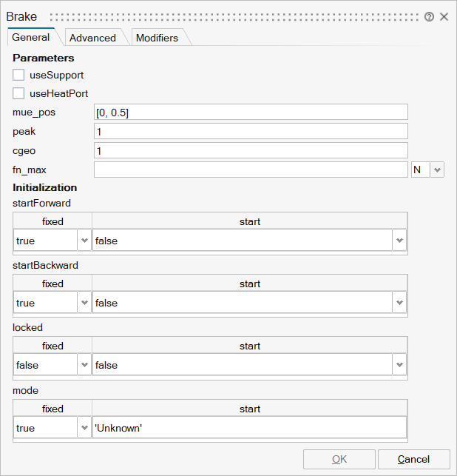This screenshot has width=457, height=476.
Task: Open the Modifiers tab
Action: click(157, 38)
